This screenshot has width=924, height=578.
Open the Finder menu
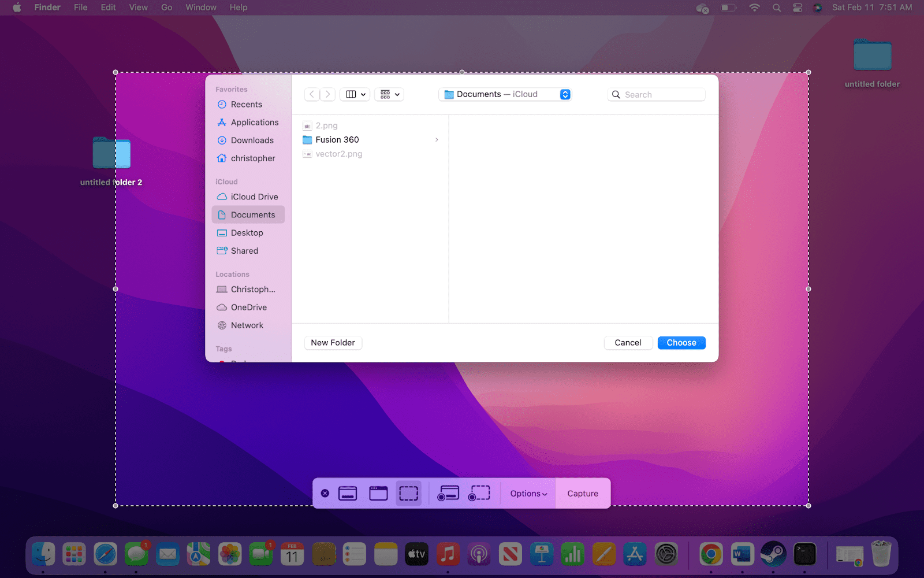click(x=47, y=8)
